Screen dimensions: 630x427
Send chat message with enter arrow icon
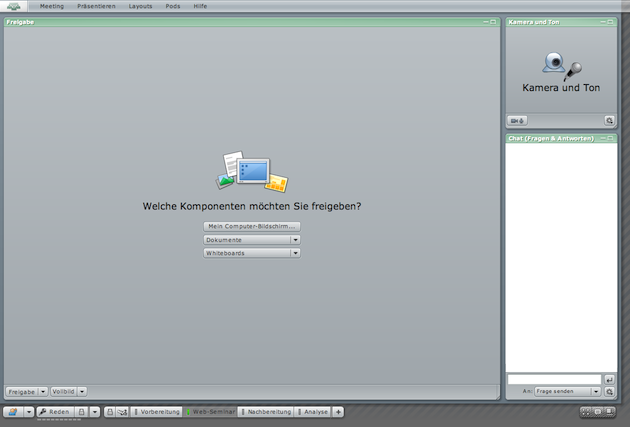[609, 380]
